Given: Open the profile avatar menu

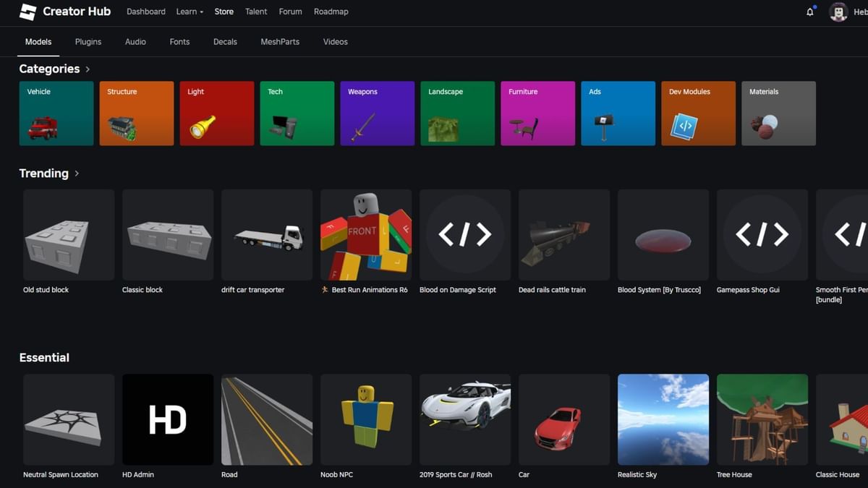Looking at the screenshot, I should [838, 12].
